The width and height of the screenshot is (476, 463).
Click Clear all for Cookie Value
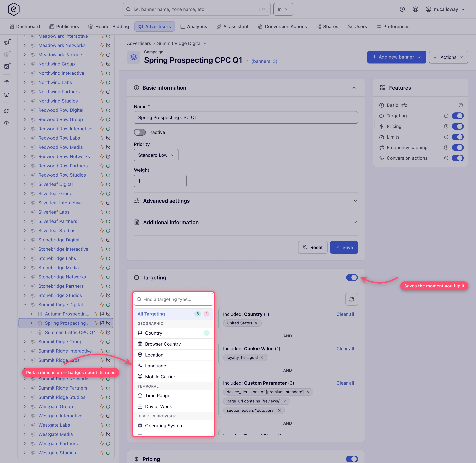[345, 348]
